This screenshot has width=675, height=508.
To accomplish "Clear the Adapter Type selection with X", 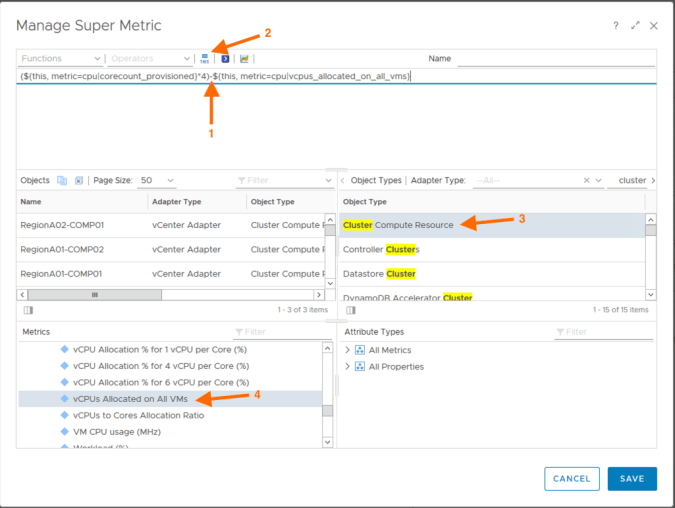I will tap(587, 180).
